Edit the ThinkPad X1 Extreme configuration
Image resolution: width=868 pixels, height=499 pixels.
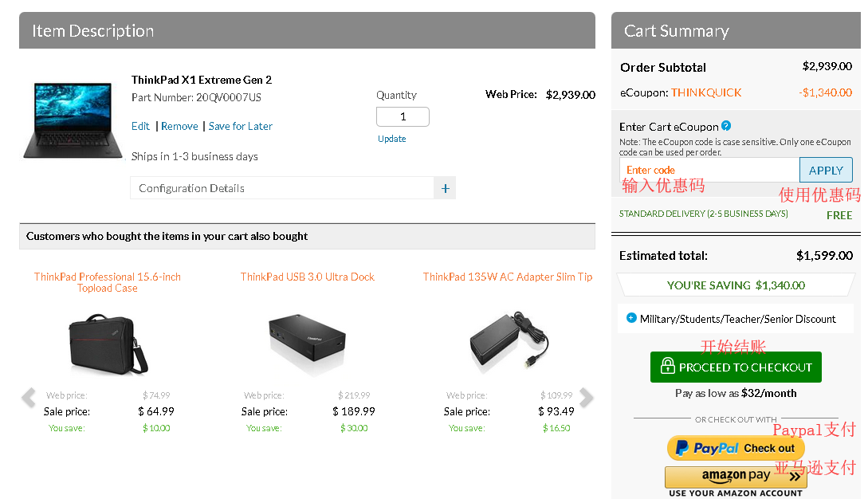click(x=140, y=126)
